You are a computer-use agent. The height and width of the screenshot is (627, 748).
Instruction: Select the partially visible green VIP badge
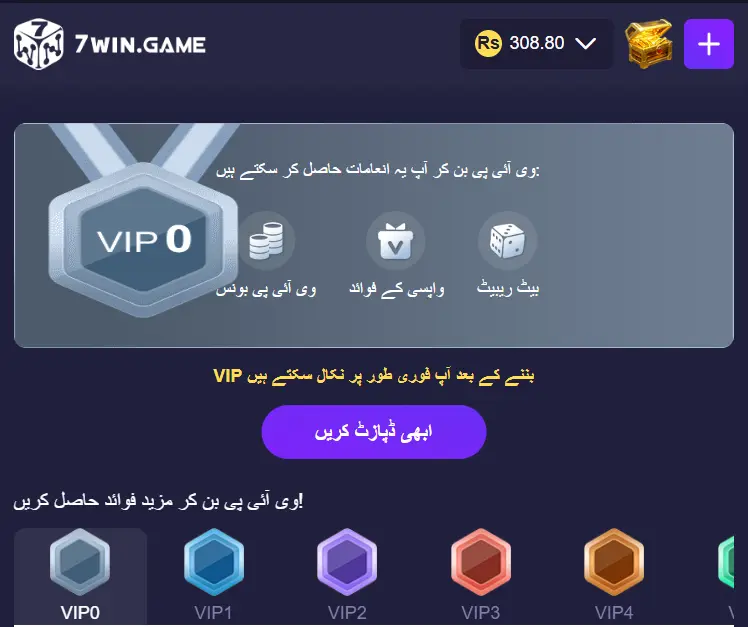[x=726, y=563]
